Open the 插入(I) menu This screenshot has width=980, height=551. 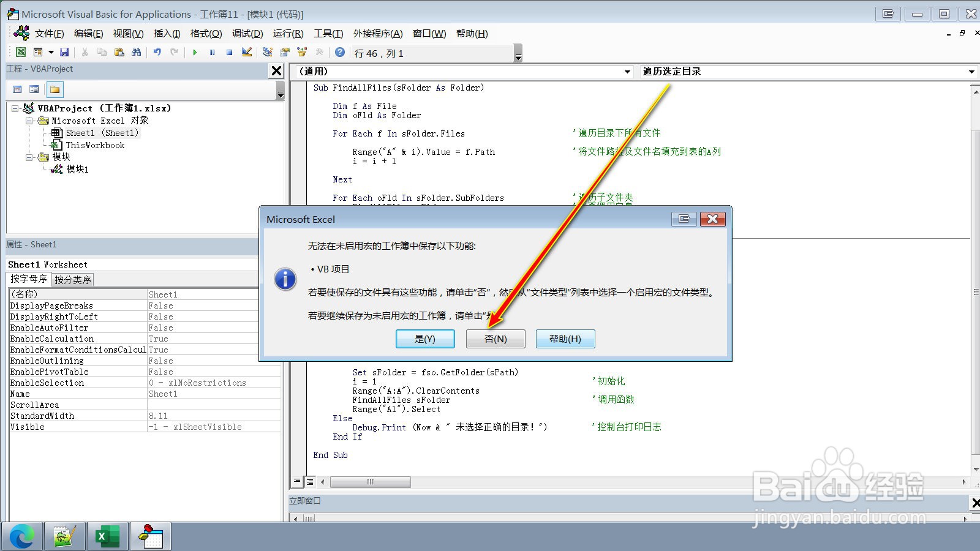(x=167, y=34)
